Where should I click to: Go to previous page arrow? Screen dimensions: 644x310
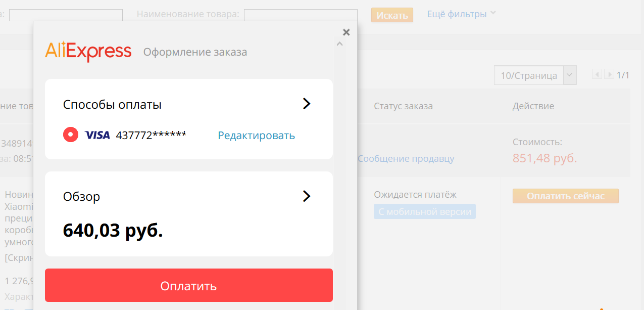click(597, 75)
